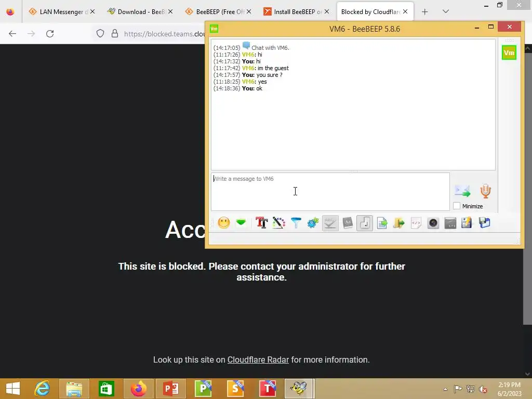The height and width of the screenshot is (399, 532).
Task: Toggle the dictionary word completer icon
Action: [x=348, y=223]
